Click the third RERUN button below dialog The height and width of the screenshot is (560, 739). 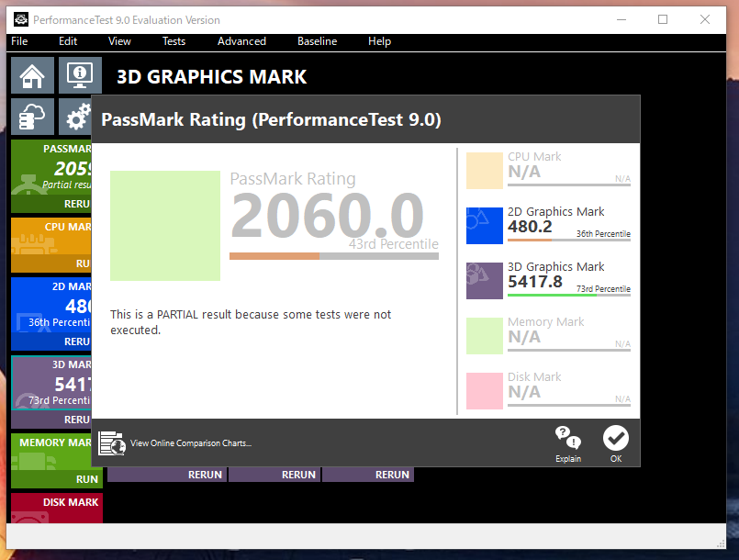click(x=368, y=475)
